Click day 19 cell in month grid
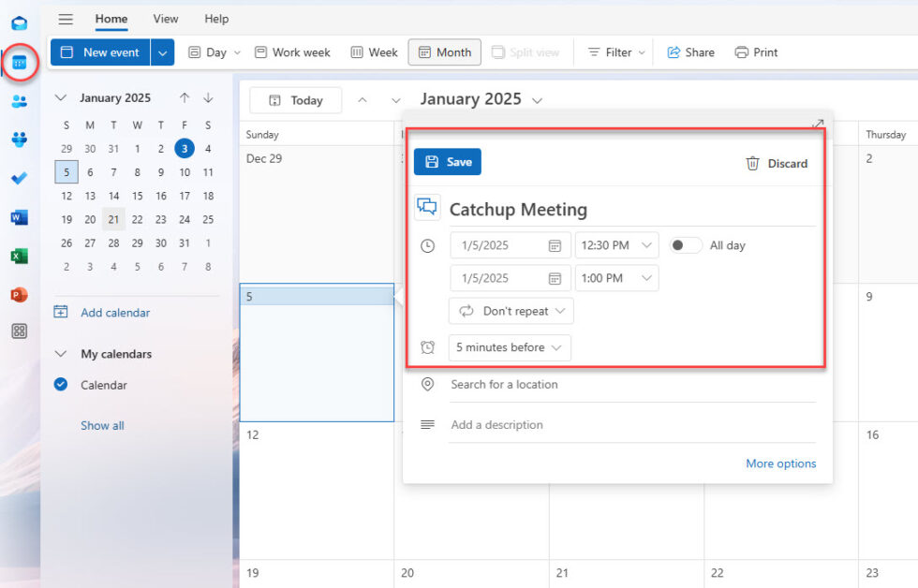This screenshot has width=918, height=588. [317, 574]
